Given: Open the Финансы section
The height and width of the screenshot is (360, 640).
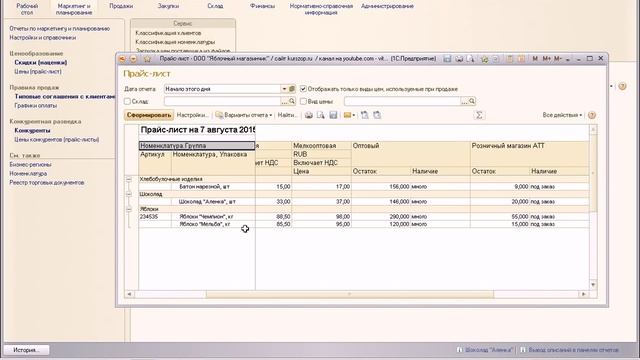Looking at the screenshot, I should 262,6.
